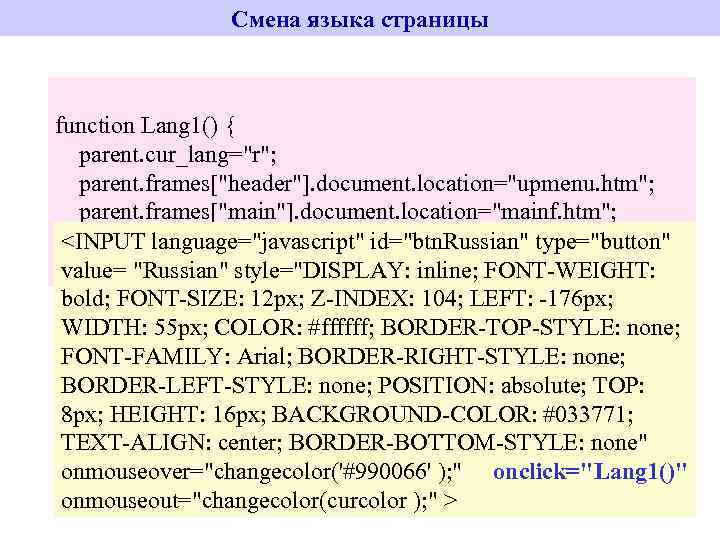Click the line starting "TEXT-ALIGN: center"
The height and width of the screenshot is (540, 720).
point(354,443)
